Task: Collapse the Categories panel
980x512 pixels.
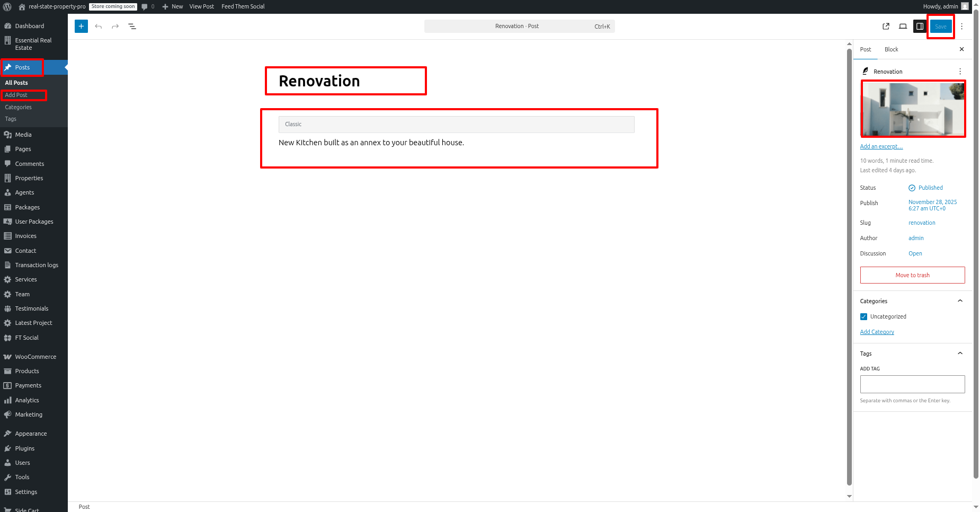Action: tap(960, 301)
